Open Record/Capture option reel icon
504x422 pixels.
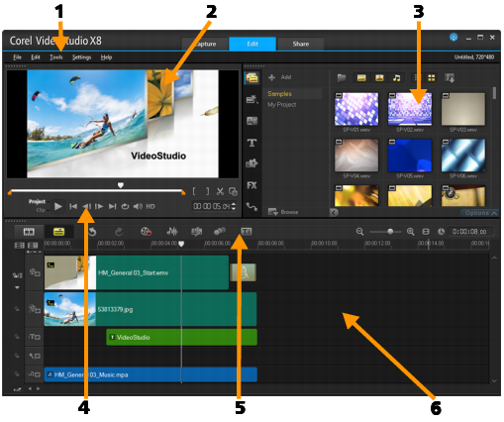tap(146, 232)
